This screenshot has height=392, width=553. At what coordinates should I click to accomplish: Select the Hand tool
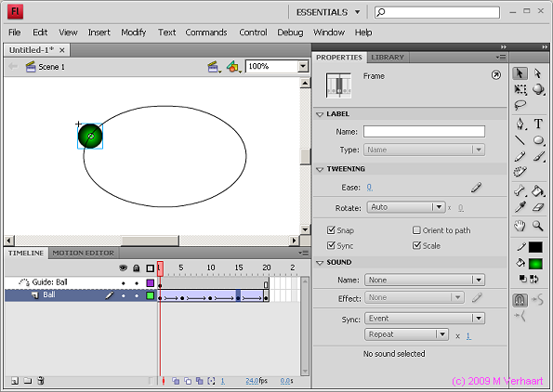click(x=520, y=226)
